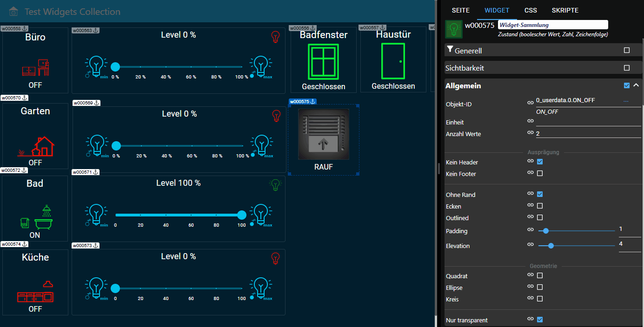644x327 pixels.
Task: Click the Padding value field showing 1
Action: (630, 230)
